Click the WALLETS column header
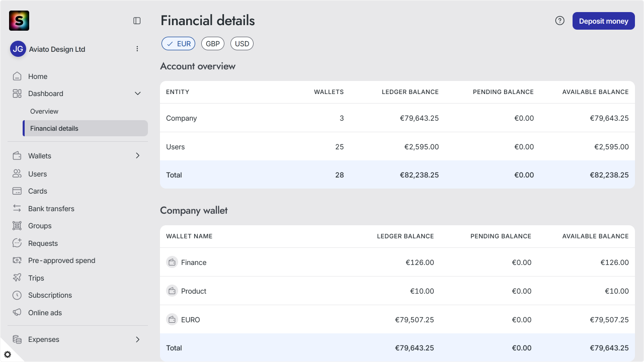This screenshot has width=644, height=362. (x=329, y=92)
